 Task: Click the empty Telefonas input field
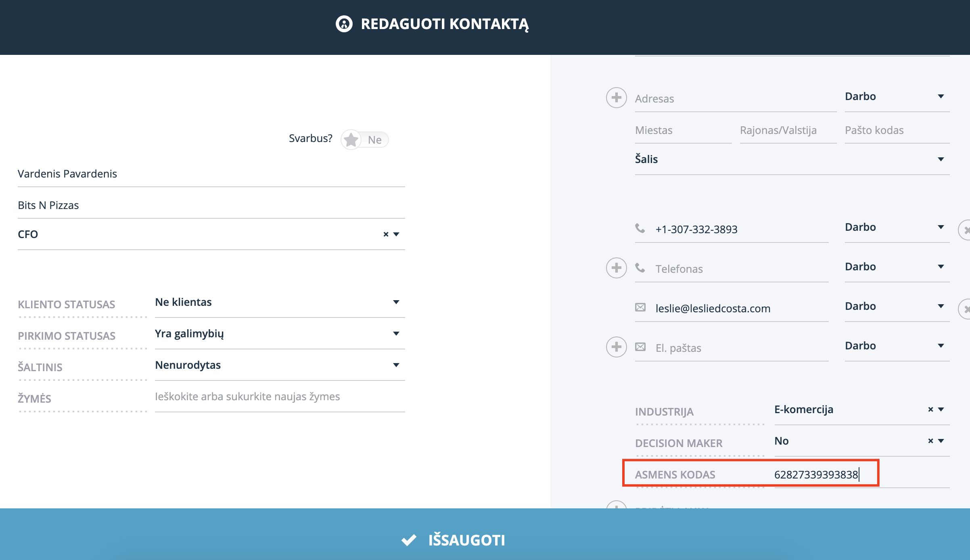[742, 269]
